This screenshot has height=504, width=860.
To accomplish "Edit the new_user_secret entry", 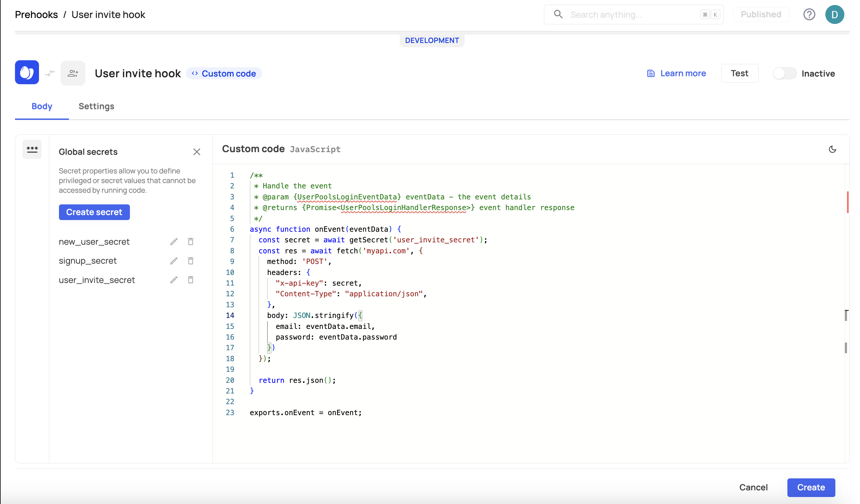I will point(174,242).
